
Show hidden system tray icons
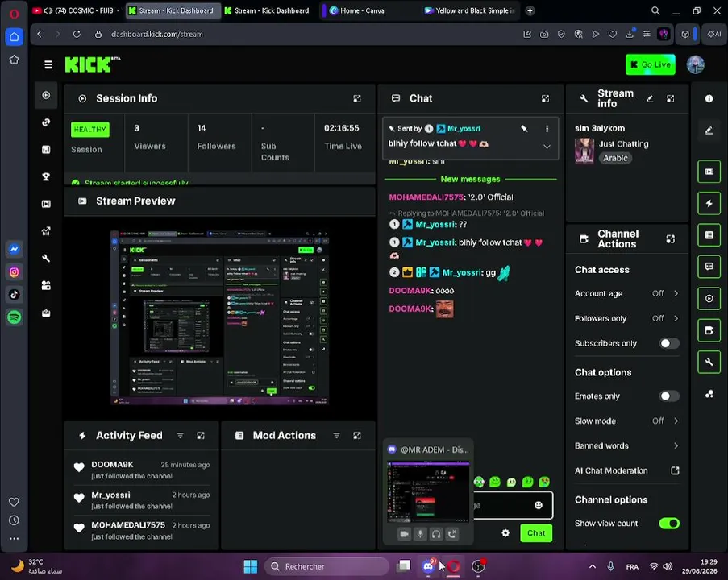[x=593, y=566]
